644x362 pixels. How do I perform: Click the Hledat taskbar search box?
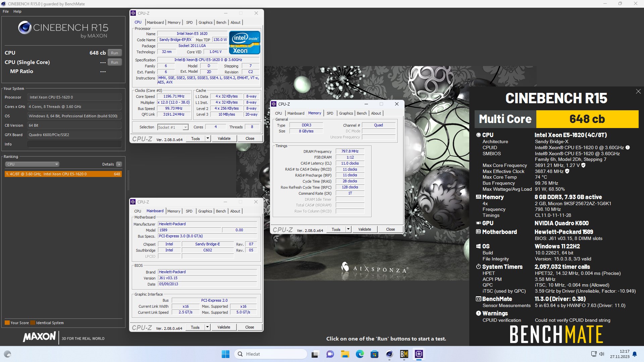pyautogui.click(x=271, y=354)
